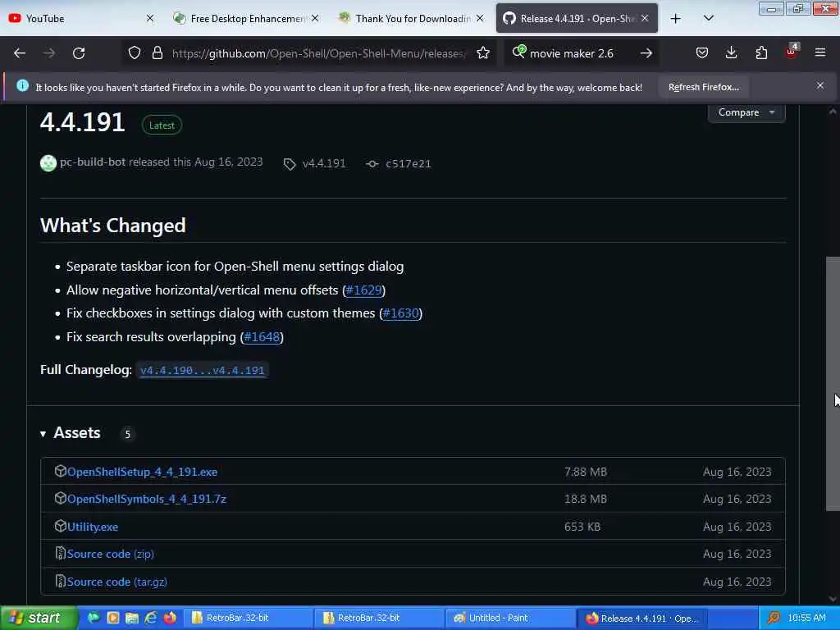This screenshot has width=840, height=630.
Task: Open the Pocket save icon
Action: click(x=702, y=53)
